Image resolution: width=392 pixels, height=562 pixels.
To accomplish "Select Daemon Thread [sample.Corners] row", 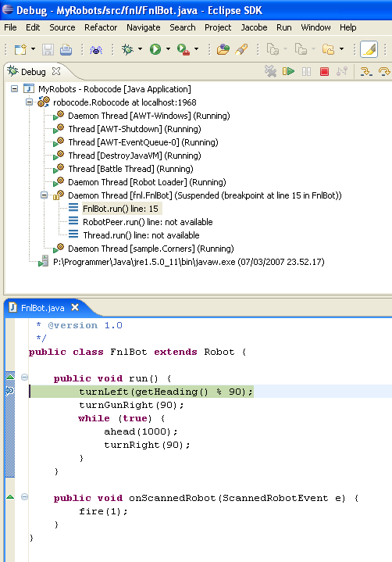I will pos(151,249).
